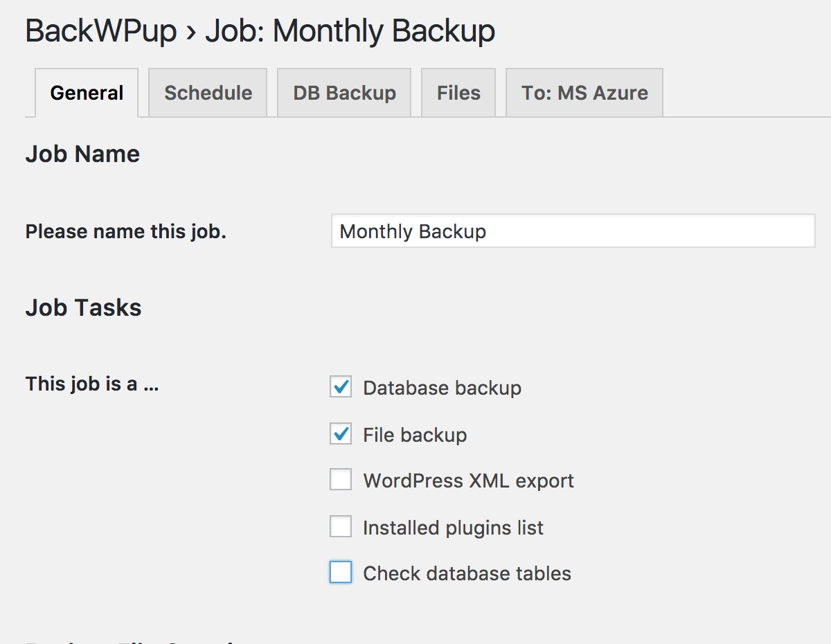Switch to the Files tab
The width and height of the screenshot is (831, 644).
point(458,93)
